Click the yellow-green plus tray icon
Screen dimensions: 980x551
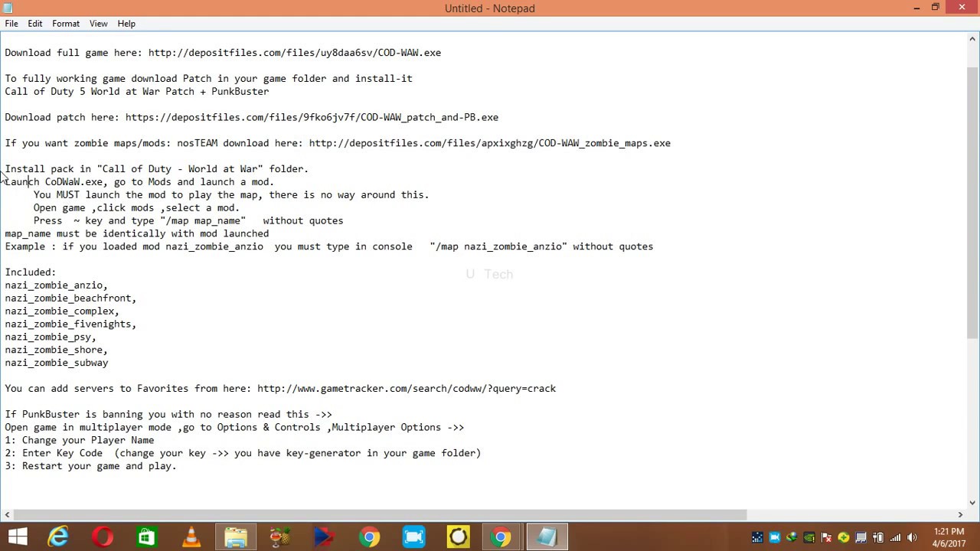point(844,537)
